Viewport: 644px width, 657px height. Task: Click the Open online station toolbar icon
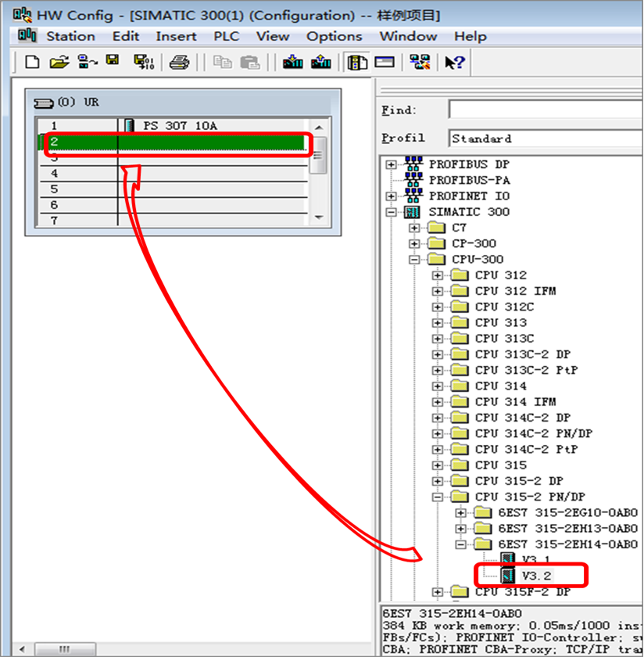(88, 62)
